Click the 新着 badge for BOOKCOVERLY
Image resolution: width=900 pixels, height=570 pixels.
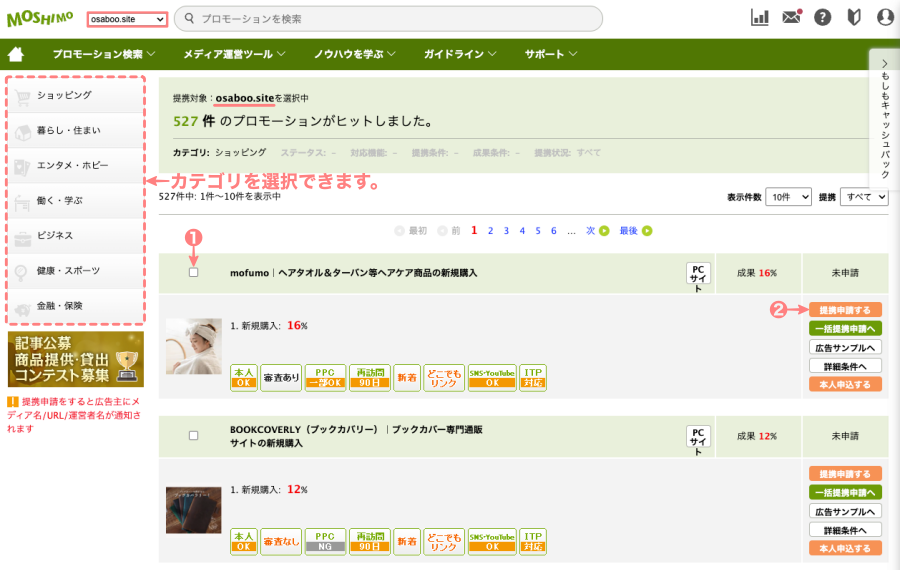point(407,541)
